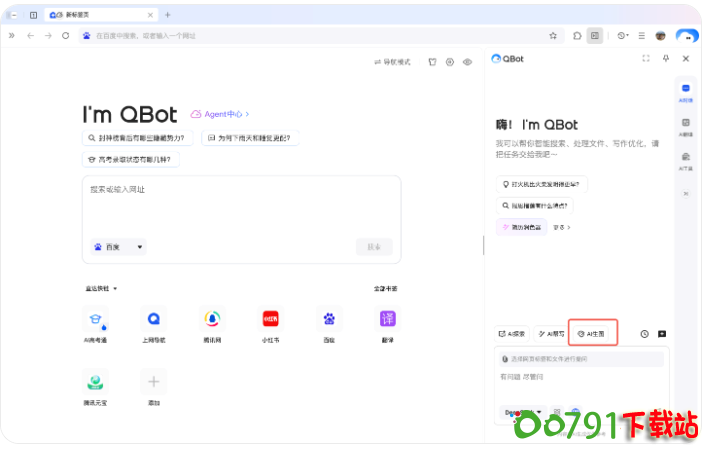Open the 腾讯元宝 shortcut icon
Screen dimensions: 708x449
tap(96, 382)
